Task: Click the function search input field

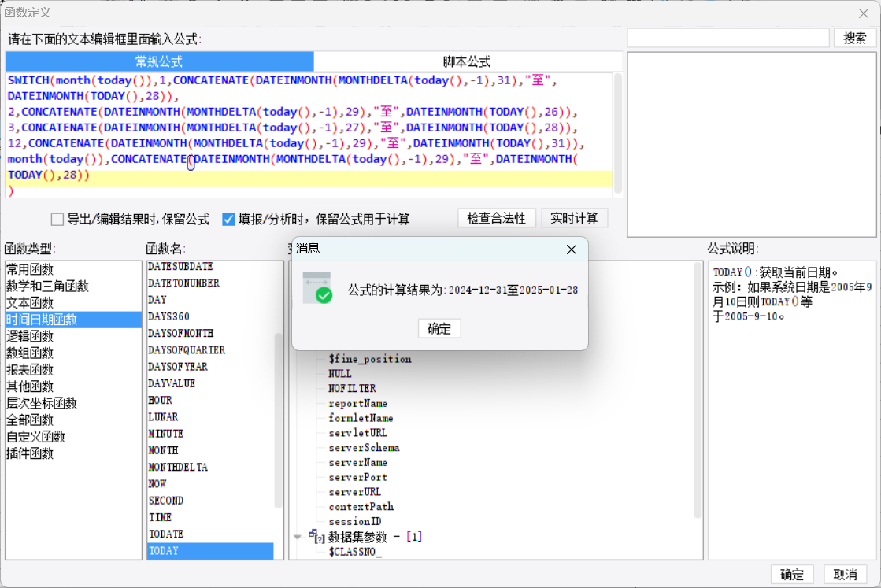Action: click(728, 39)
